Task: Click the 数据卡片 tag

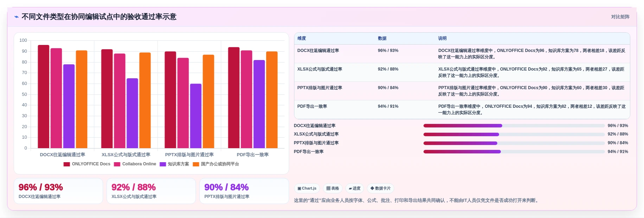Action: [x=381, y=189]
